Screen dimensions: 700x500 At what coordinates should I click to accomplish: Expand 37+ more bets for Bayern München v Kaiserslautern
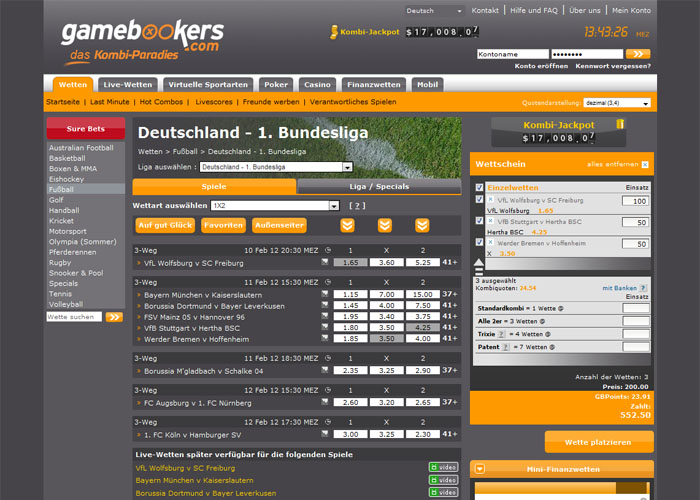[x=450, y=294]
